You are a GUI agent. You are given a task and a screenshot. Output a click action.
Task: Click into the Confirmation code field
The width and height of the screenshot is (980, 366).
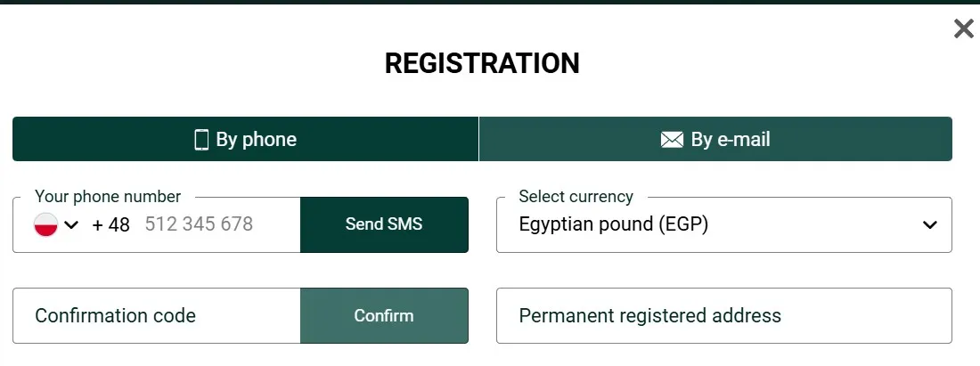tap(156, 315)
